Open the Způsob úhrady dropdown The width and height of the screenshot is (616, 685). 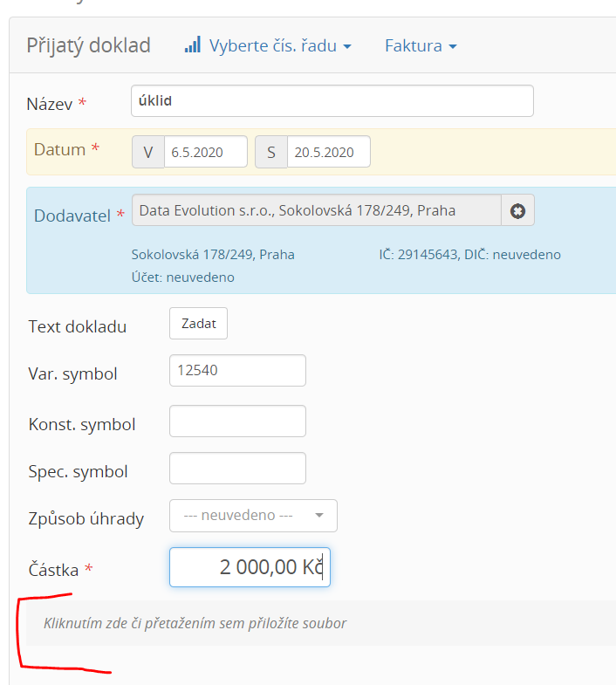pos(253,516)
